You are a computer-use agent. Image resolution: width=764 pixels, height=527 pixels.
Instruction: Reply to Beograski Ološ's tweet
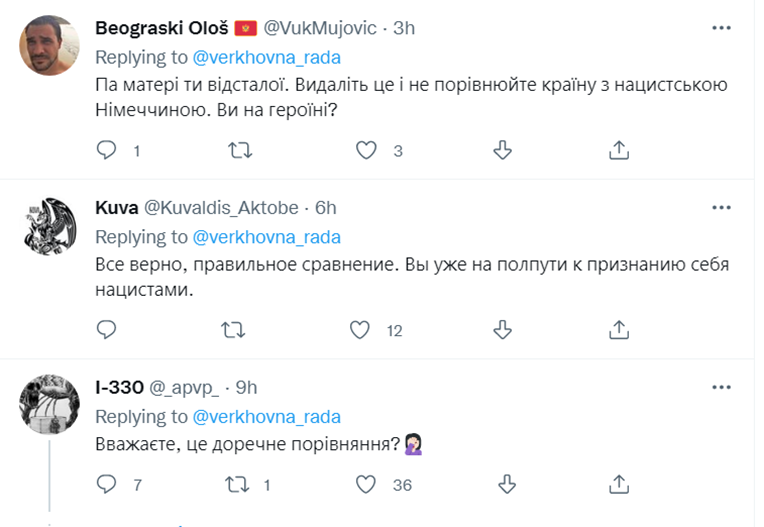107,150
